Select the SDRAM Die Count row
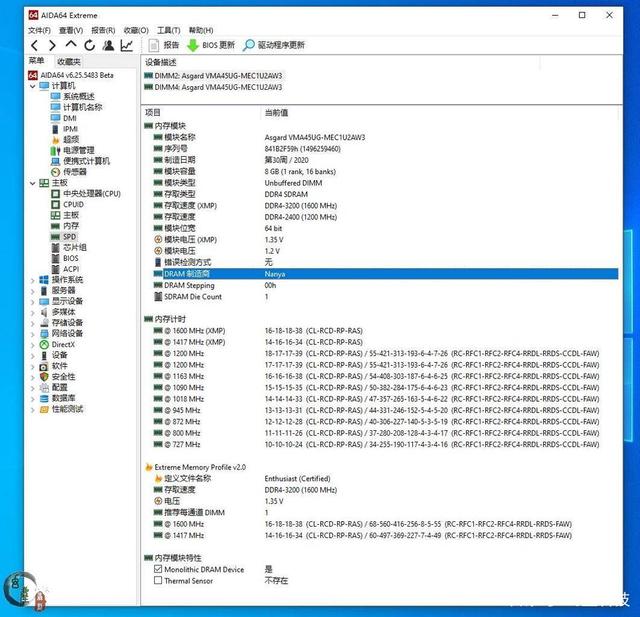 point(385,297)
